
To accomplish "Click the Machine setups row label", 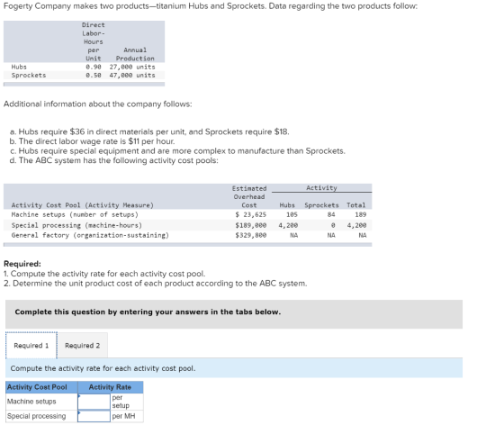I will (x=31, y=402).
